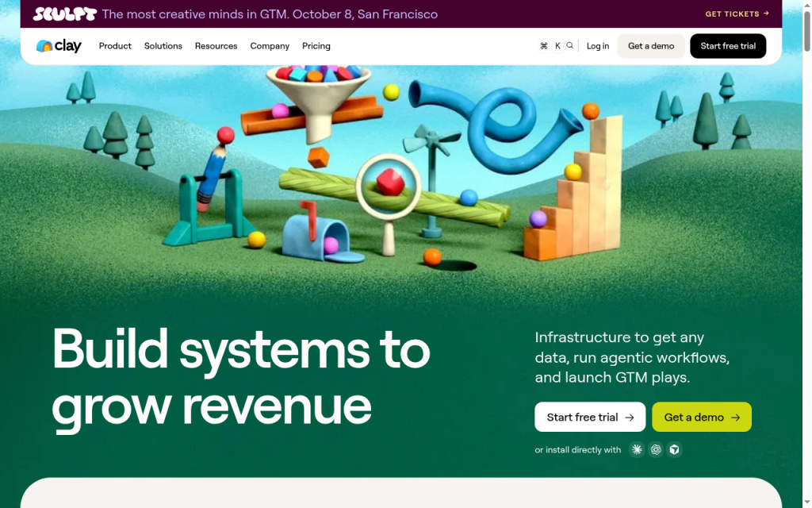Open search with the magnifier icon
Viewport: 812px width, 508px height.
(569, 45)
